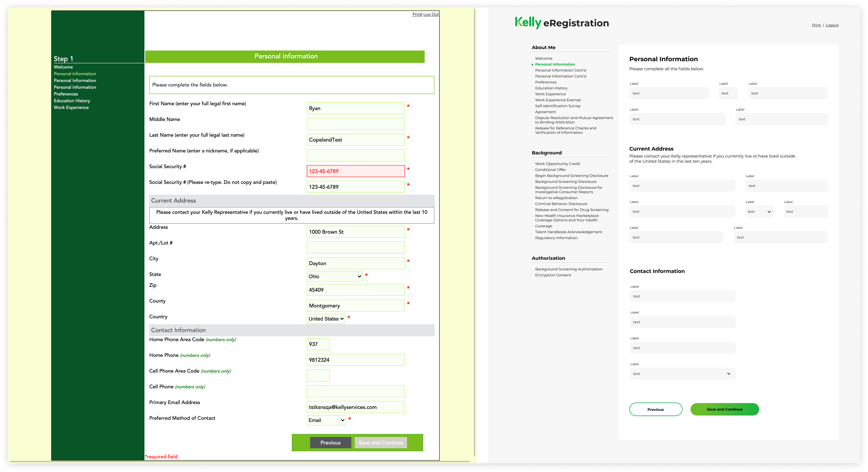This screenshot has width=868, height=472.
Task: Click the Zip field containing 45409
Action: click(x=356, y=290)
